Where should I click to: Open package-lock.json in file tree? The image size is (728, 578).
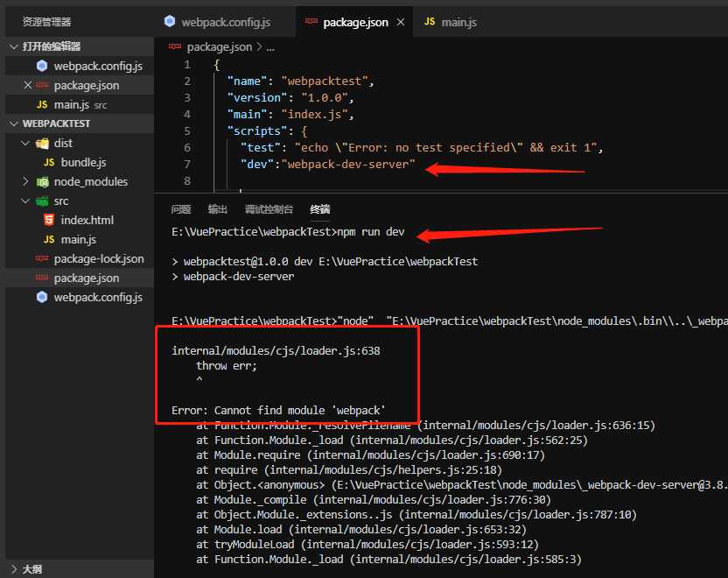click(80, 259)
